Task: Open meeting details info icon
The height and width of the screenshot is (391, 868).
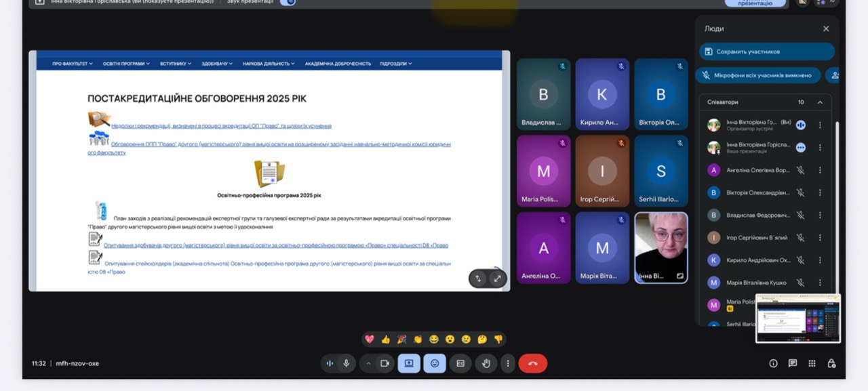Action: pos(773,363)
